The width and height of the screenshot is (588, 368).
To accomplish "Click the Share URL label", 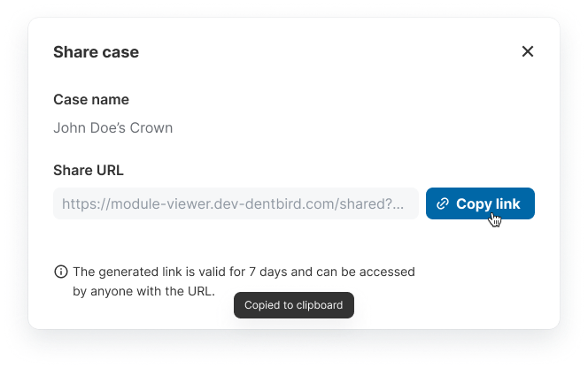I will tap(89, 171).
